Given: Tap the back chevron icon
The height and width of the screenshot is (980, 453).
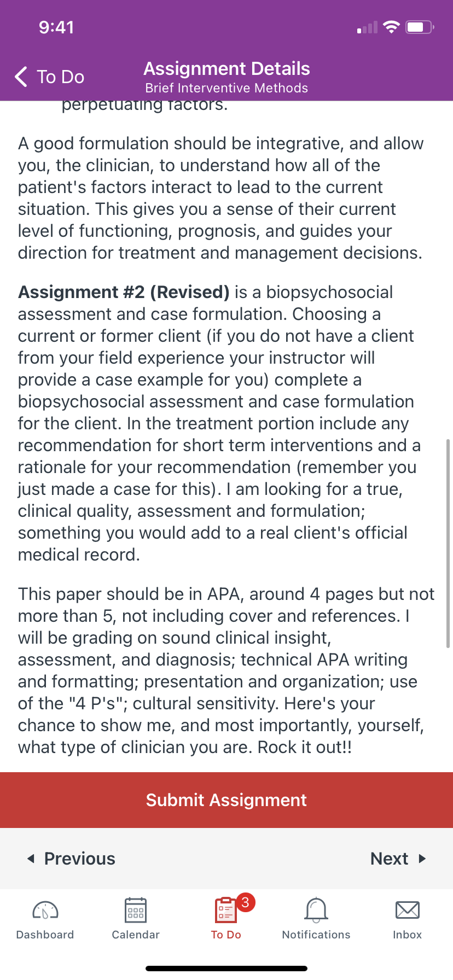Looking at the screenshot, I should (21, 77).
